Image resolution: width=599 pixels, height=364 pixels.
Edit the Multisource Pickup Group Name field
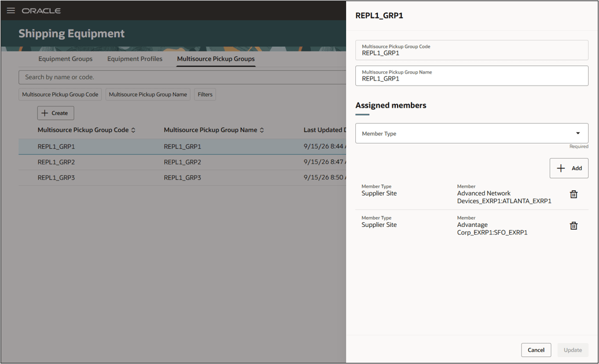(x=472, y=76)
